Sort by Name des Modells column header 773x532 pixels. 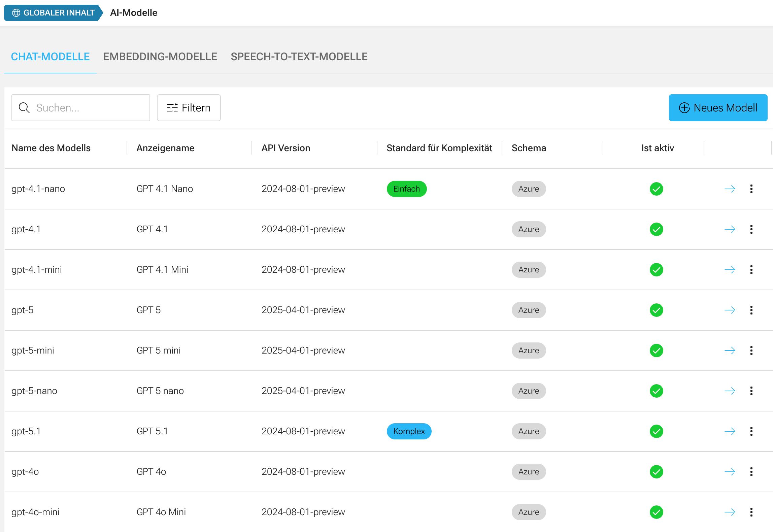point(51,148)
